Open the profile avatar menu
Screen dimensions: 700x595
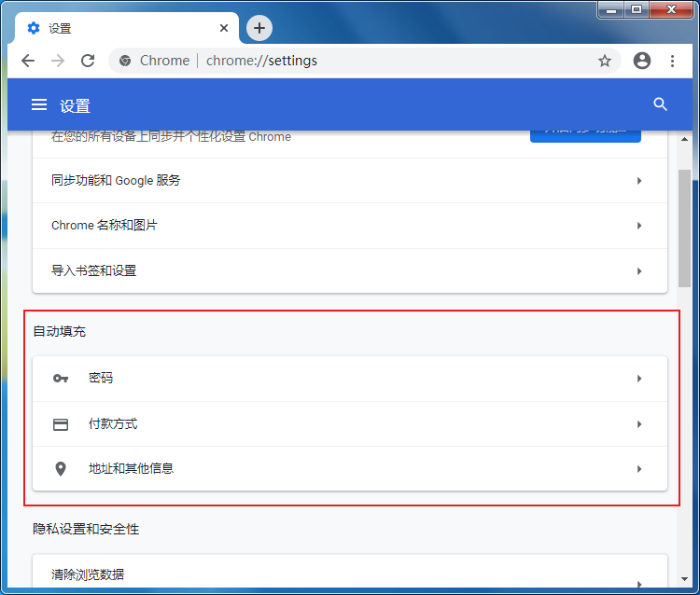(642, 61)
